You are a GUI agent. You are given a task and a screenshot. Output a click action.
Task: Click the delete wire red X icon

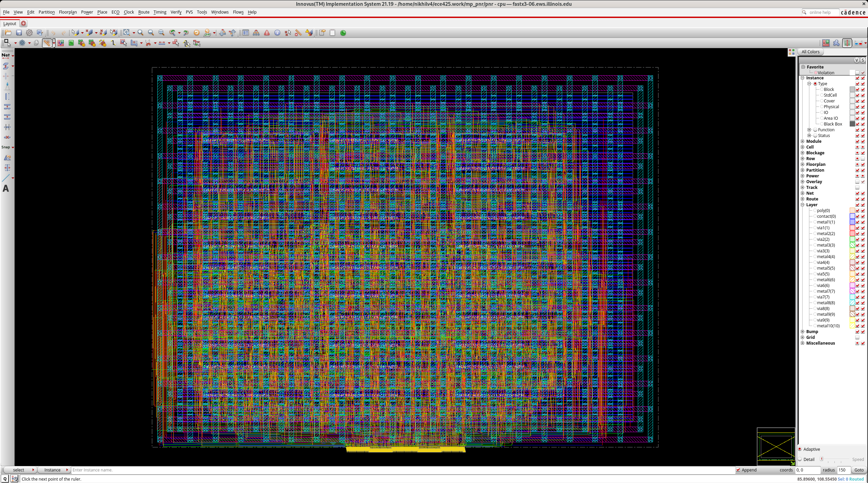pos(7,137)
